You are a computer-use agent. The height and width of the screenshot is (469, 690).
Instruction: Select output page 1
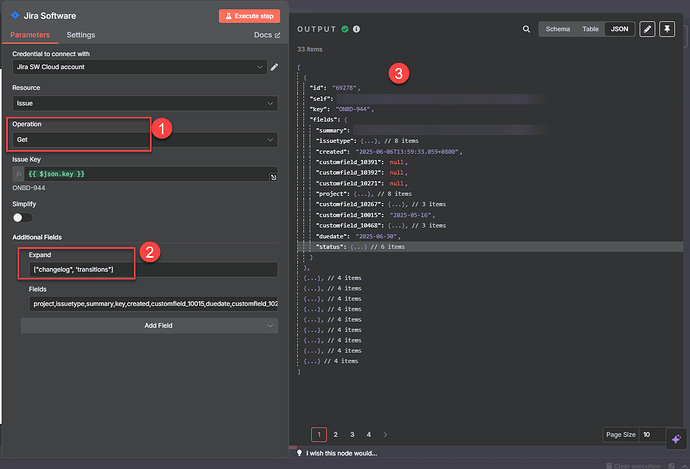[319, 435]
